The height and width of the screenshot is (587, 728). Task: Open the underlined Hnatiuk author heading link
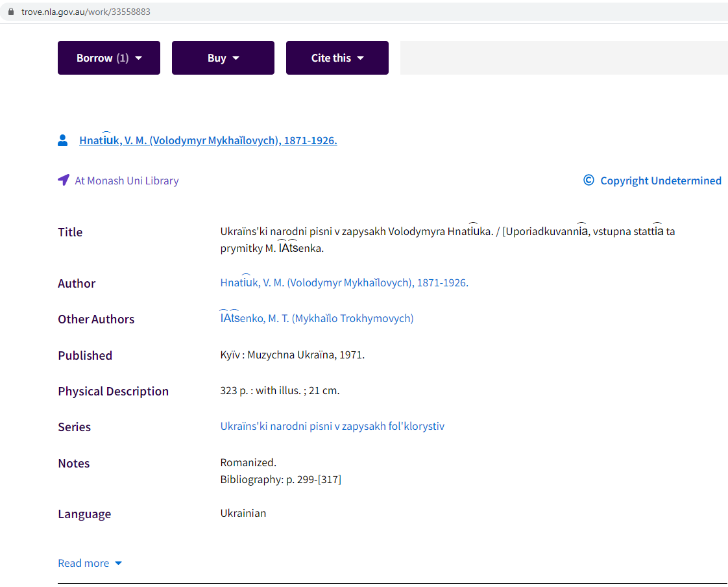(208, 140)
